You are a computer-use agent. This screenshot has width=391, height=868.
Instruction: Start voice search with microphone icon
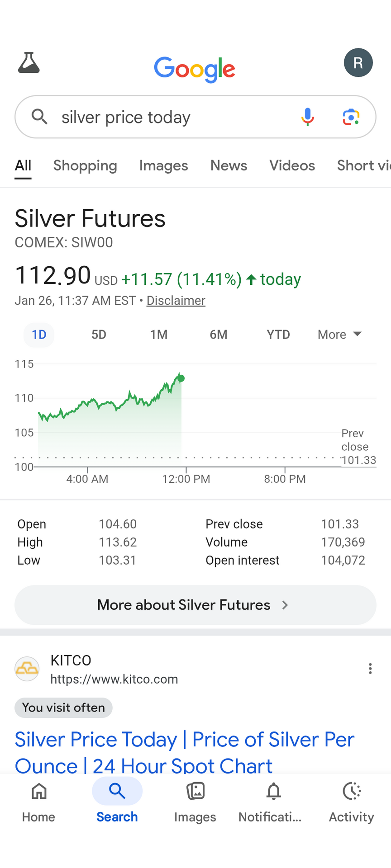pos(308,117)
